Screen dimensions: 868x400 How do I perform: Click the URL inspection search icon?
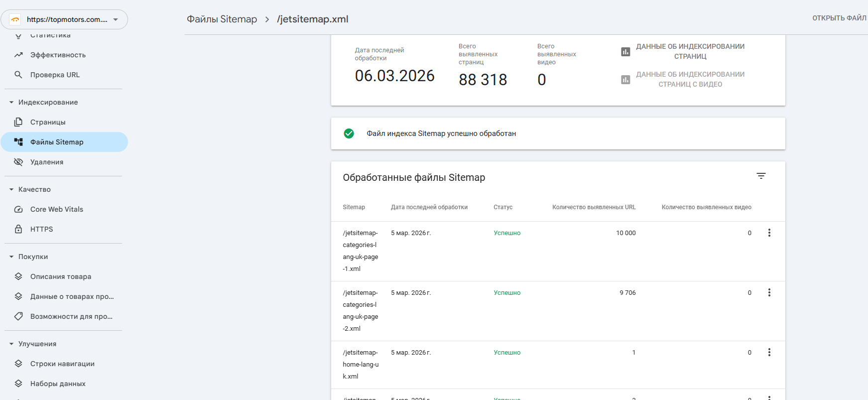coord(18,75)
